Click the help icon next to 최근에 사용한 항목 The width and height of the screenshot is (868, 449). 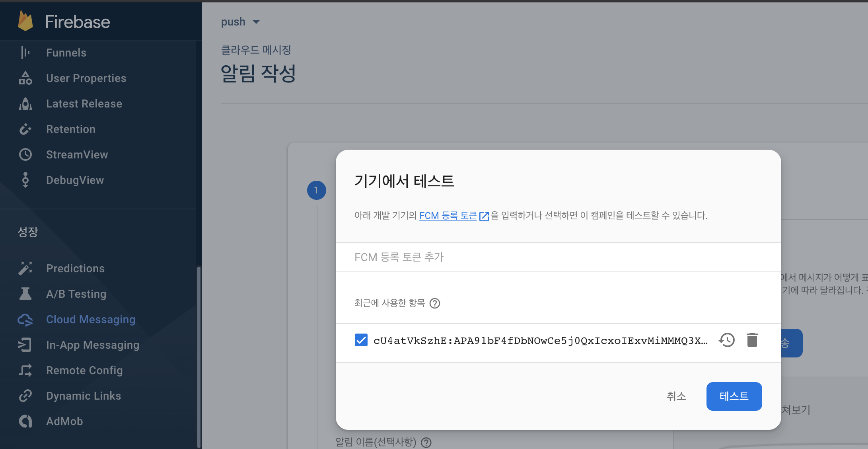(435, 303)
